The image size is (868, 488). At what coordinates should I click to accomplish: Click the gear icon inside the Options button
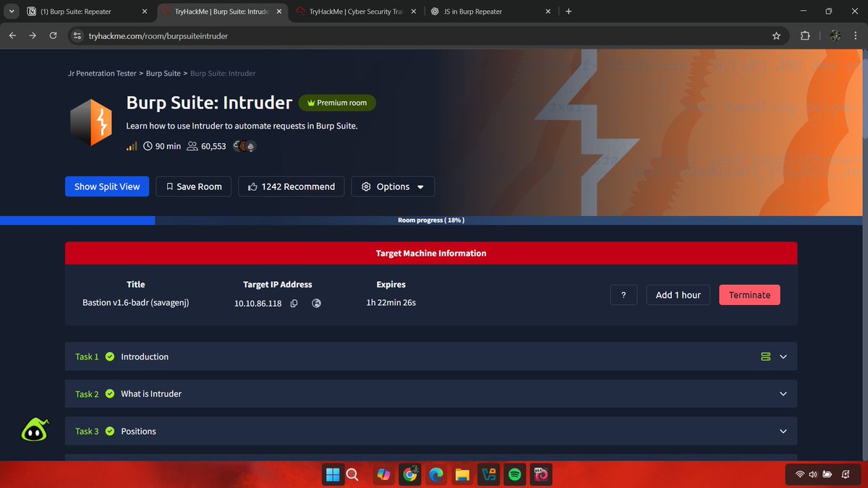[x=366, y=186]
